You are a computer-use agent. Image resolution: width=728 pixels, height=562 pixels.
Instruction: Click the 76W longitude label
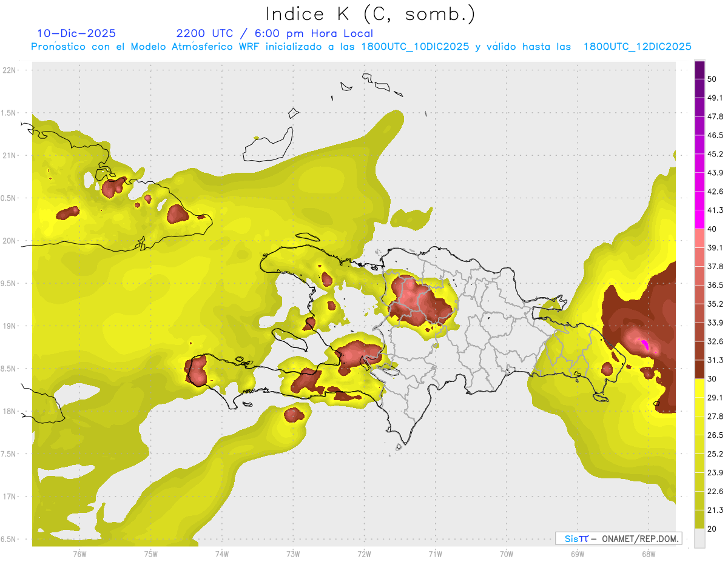click(79, 554)
